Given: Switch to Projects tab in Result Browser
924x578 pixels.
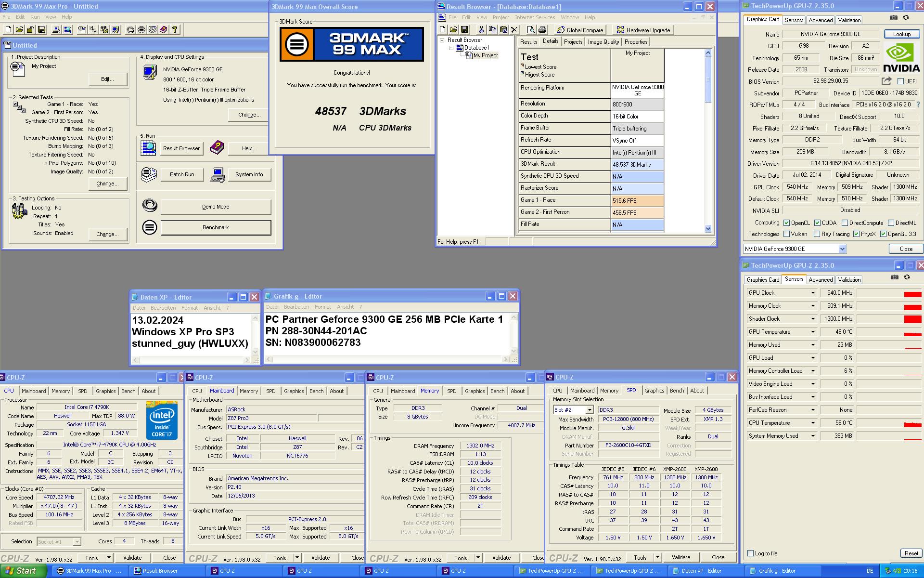Looking at the screenshot, I should [x=573, y=42].
